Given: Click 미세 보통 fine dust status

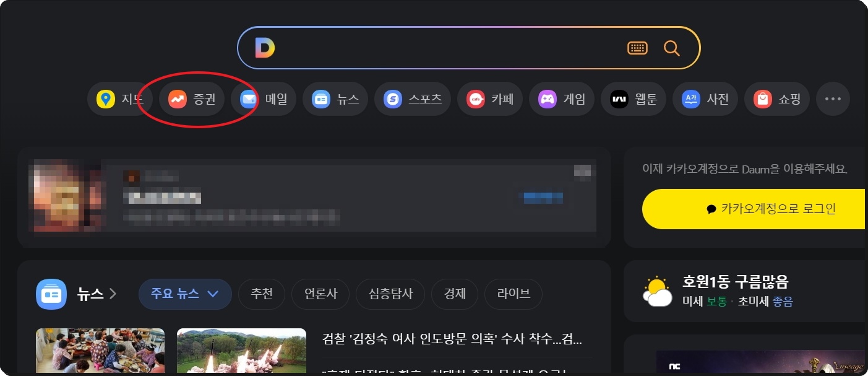Looking at the screenshot, I should (x=704, y=302).
